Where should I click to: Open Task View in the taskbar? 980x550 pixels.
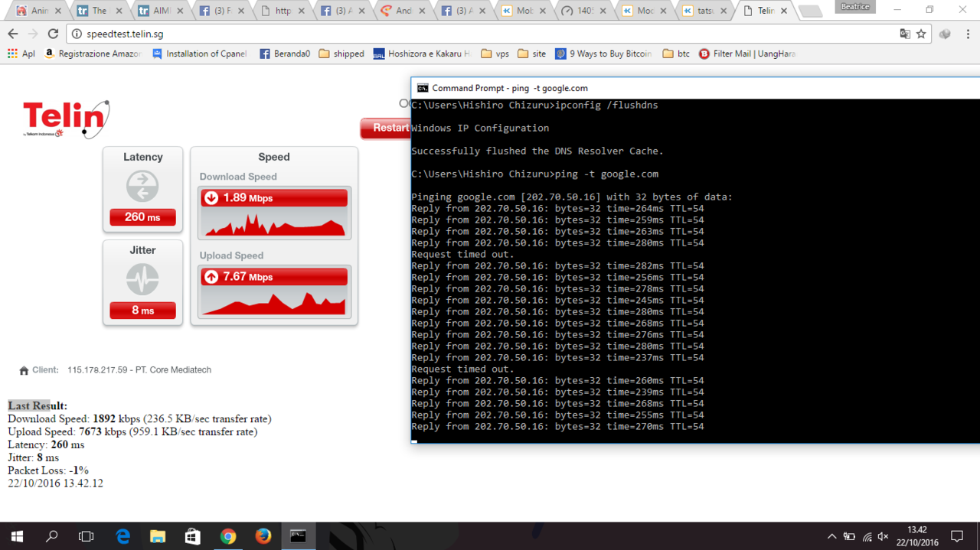click(x=87, y=536)
